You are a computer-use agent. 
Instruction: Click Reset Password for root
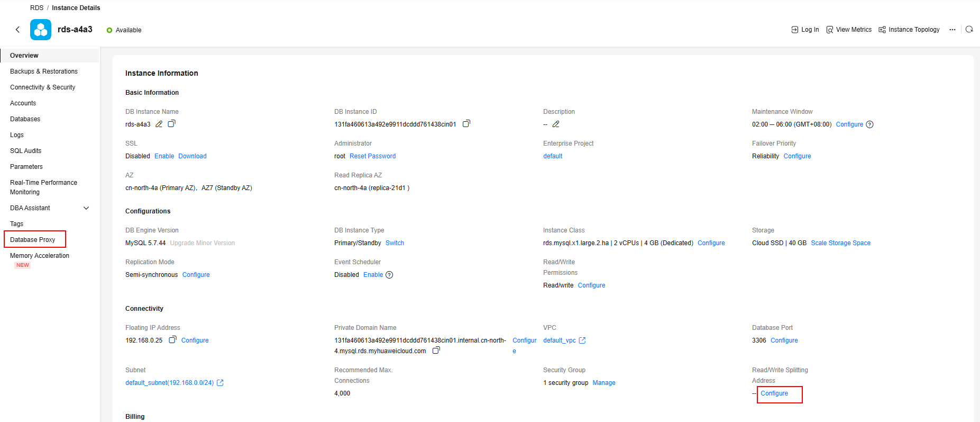[373, 156]
